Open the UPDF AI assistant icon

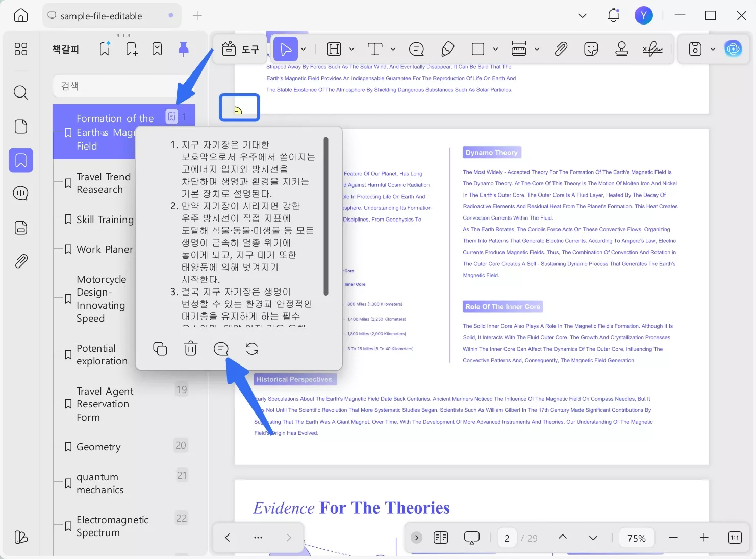pyautogui.click(x=733, y=49)
